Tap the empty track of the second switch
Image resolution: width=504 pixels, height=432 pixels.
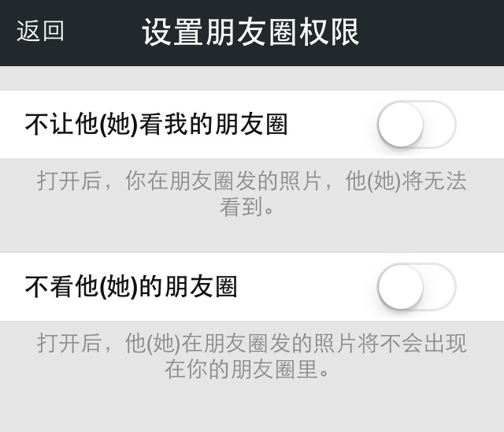click(x=440, y=287)
